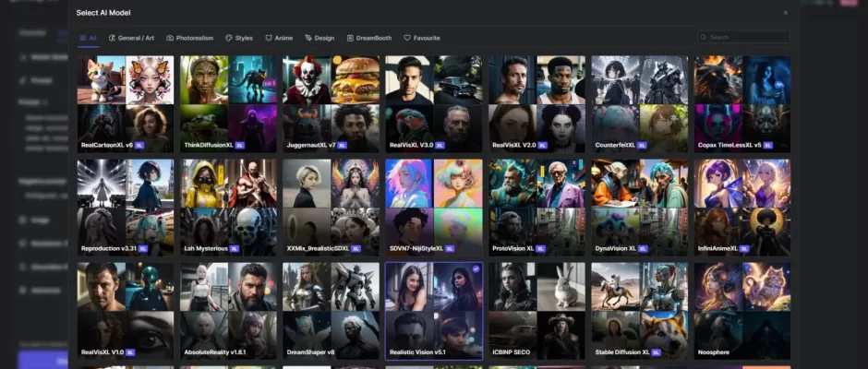The height and width of the screenshot is (369, 868).
Task: Select the InfiniAnimeXL model card
Action: pos(742,208)
